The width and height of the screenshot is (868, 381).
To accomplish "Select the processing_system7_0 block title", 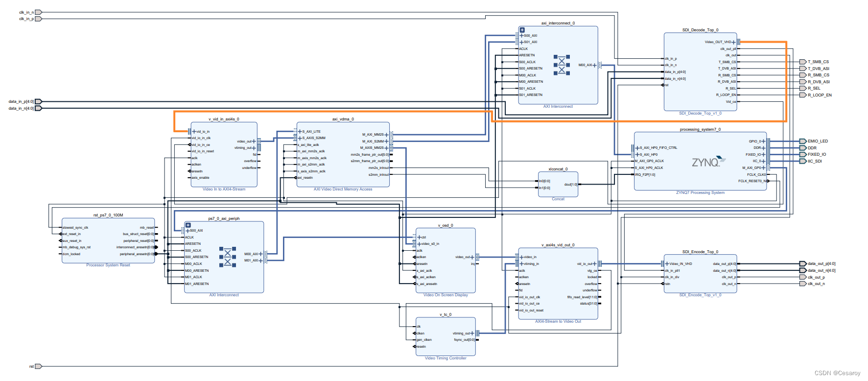I will (700, 129).
